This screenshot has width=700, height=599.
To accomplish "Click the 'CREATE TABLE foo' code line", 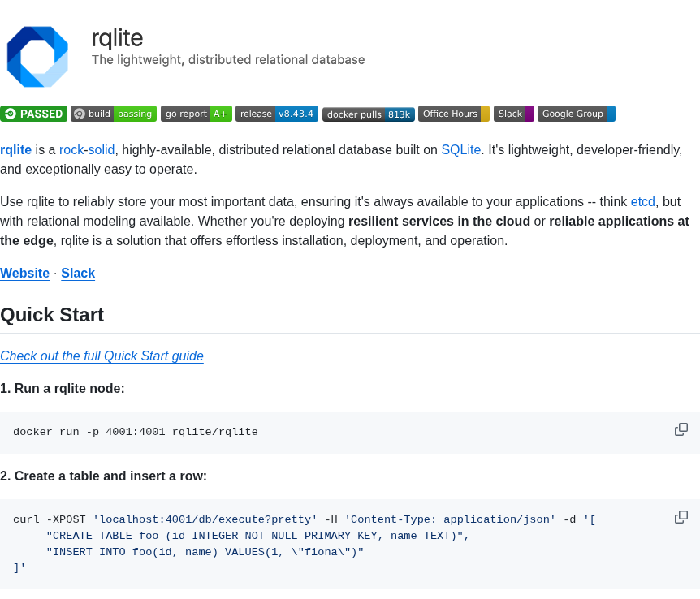I will (257, 536).
